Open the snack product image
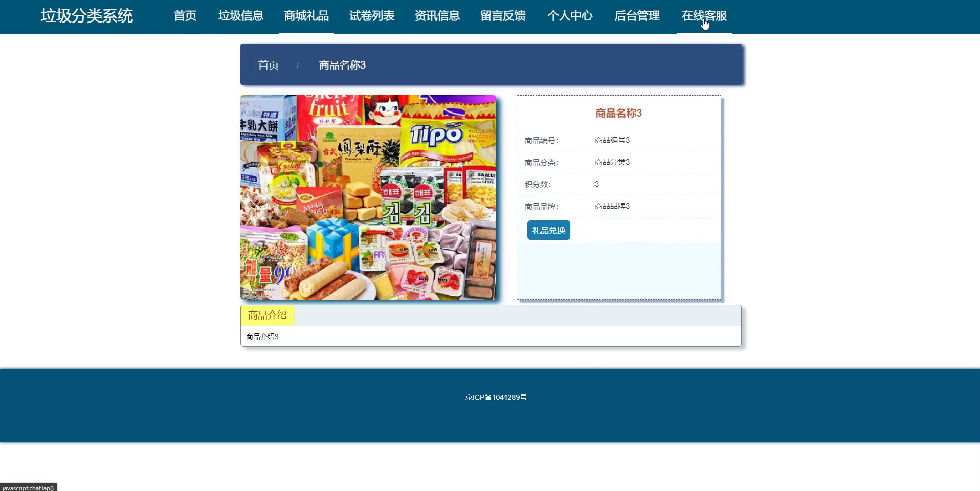 [x=368, y=197]
